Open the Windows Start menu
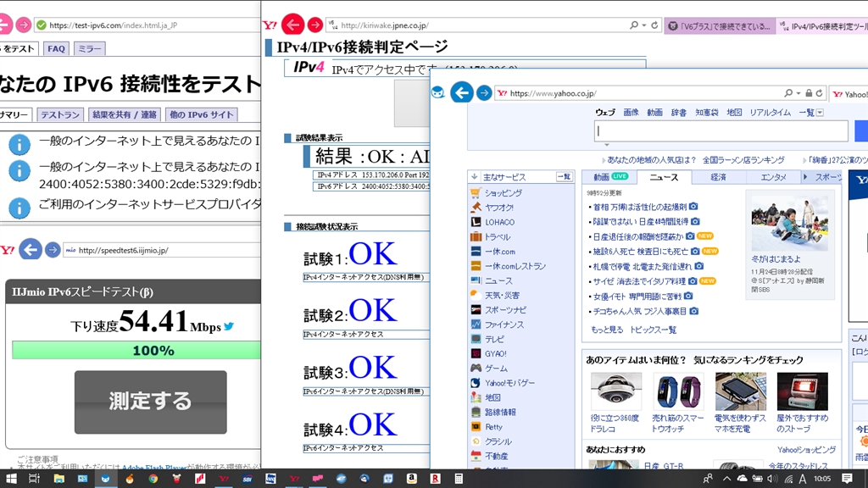 coord(11,479)
